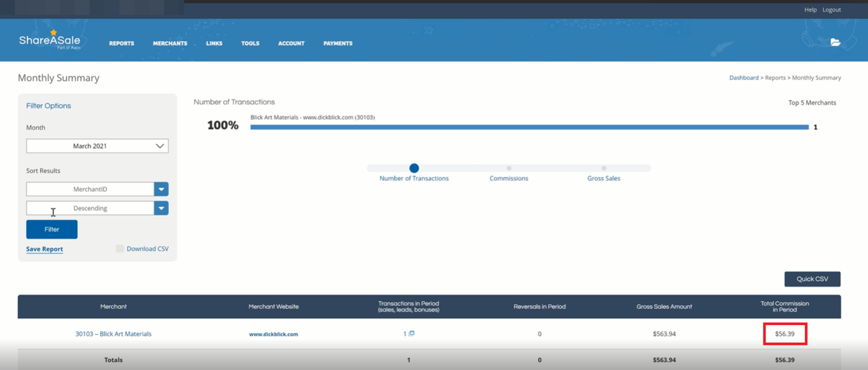Click the transactions count 1 link
Screen dimensions: 868x370
click(405, 334)
